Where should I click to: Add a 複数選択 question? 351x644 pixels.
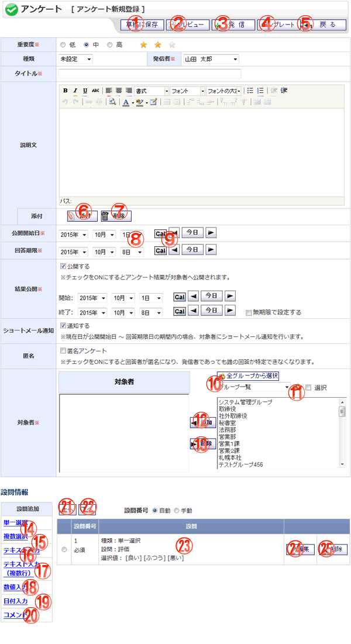[16, 536]
